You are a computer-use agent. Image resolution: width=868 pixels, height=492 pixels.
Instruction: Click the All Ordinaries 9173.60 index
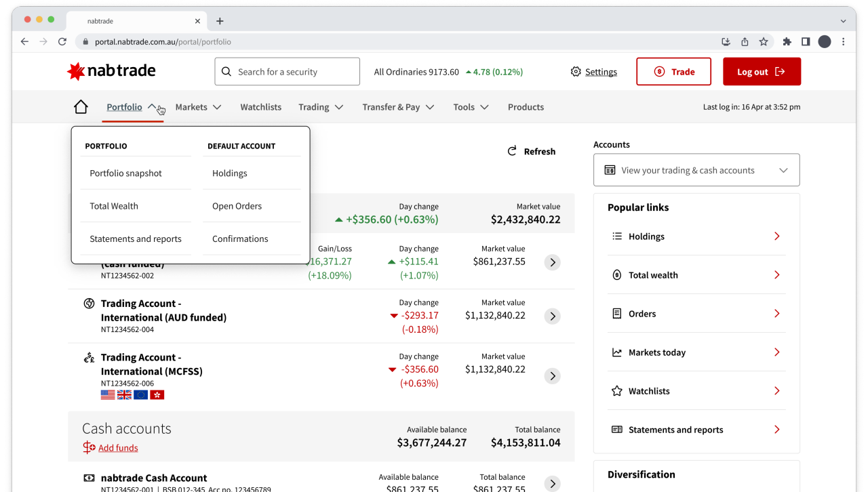click(416, 72)
